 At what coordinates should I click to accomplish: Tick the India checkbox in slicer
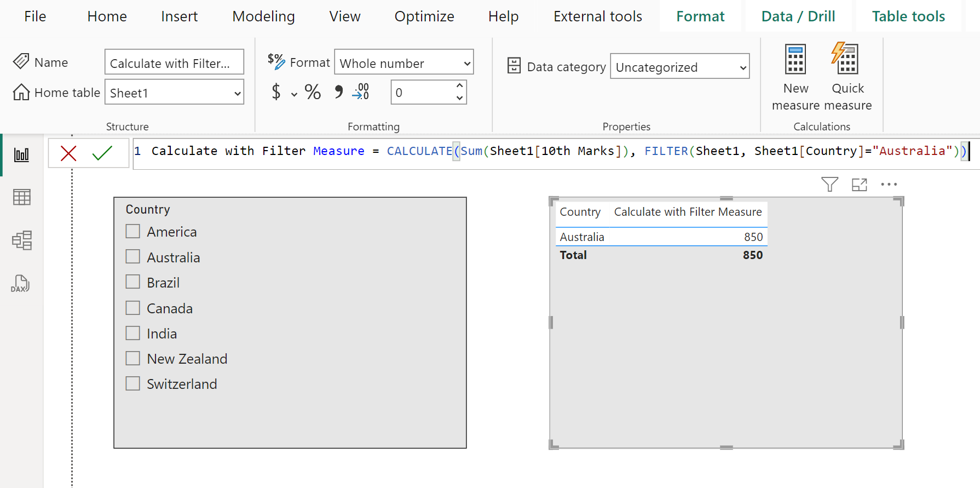coord(133,333)
